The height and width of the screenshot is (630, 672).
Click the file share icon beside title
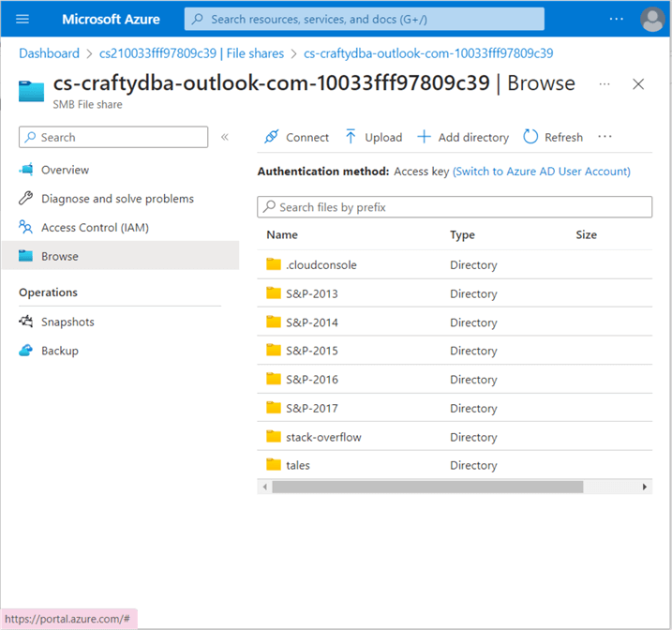point(31,91)
